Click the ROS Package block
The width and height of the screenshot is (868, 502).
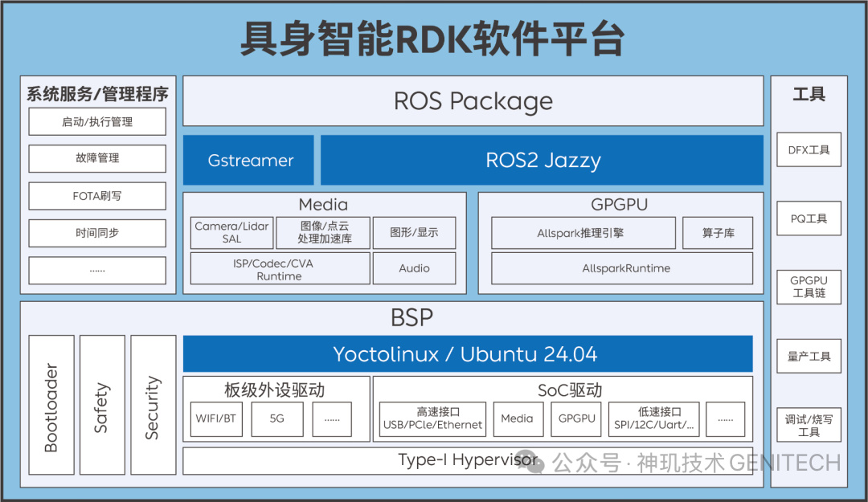coord(473,101)
